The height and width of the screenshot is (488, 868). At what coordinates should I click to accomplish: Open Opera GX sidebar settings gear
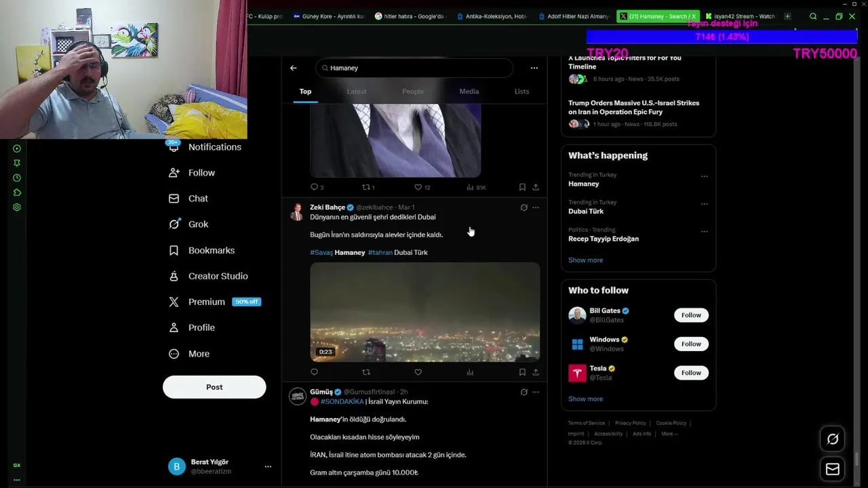(x=17, y=207)
